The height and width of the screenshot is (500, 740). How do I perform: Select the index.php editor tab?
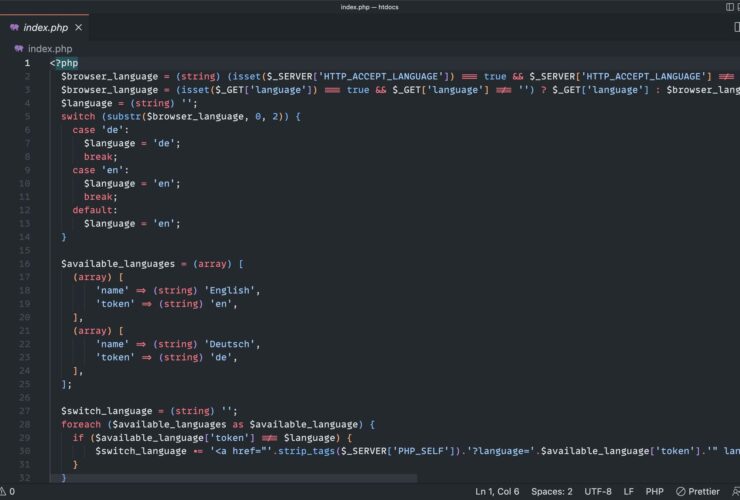(44, 27)
